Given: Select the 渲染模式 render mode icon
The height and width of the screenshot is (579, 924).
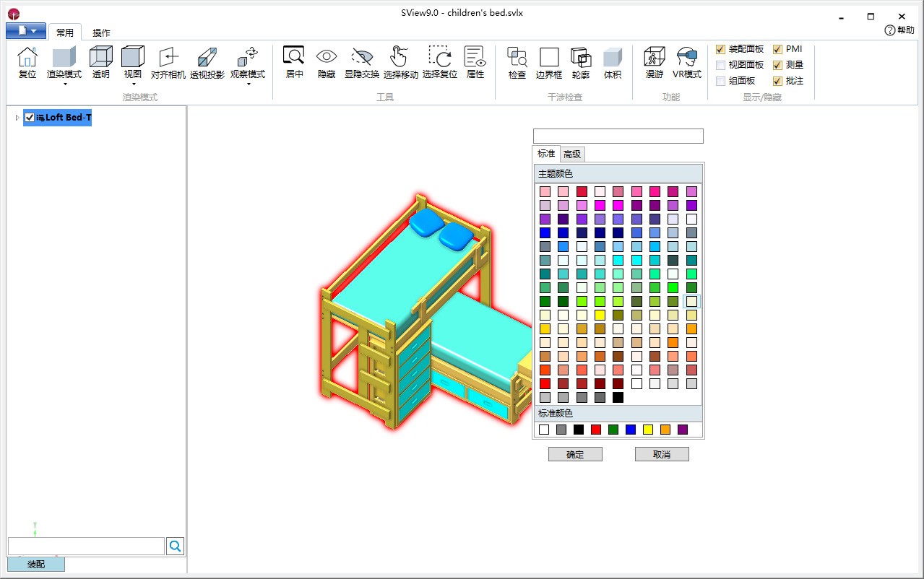Looking at the screenshot, I should point(64,58).
